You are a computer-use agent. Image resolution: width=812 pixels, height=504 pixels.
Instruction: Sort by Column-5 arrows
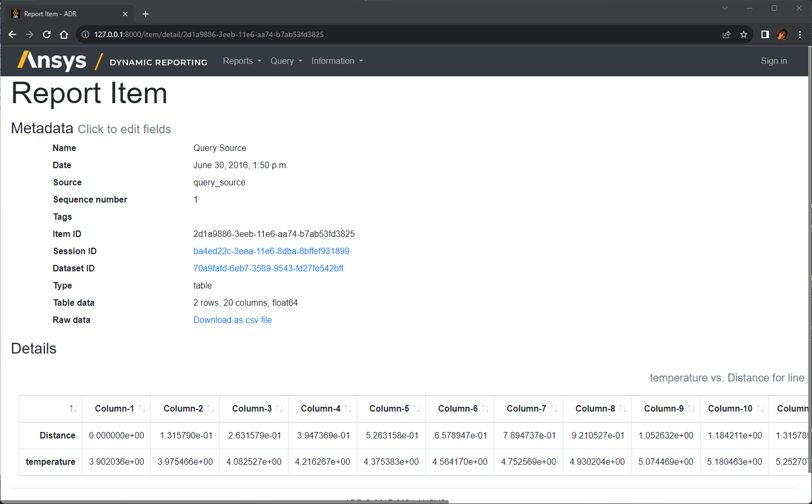pyautogui.click(x=416, y=409)
